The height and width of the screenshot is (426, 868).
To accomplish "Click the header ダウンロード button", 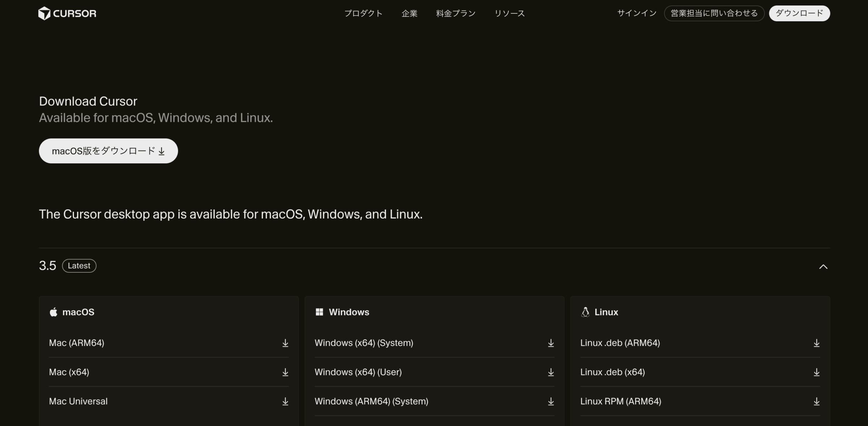I will 799,13.
